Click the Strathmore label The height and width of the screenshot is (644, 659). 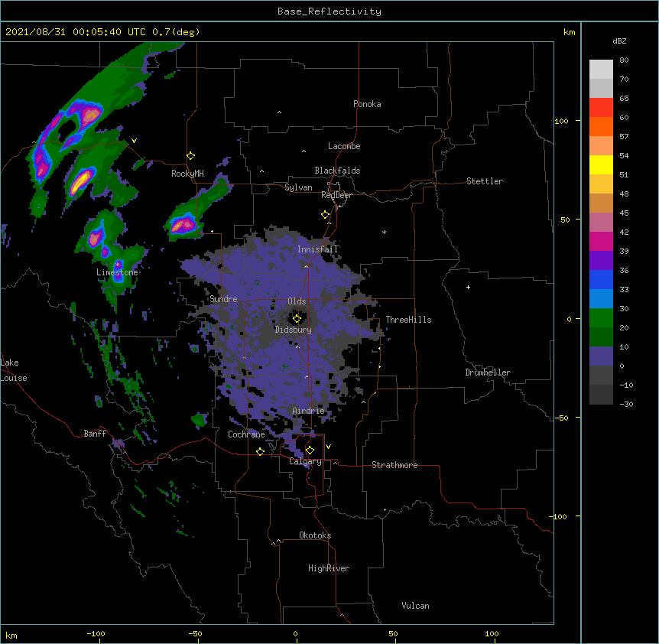click(394, 465)
